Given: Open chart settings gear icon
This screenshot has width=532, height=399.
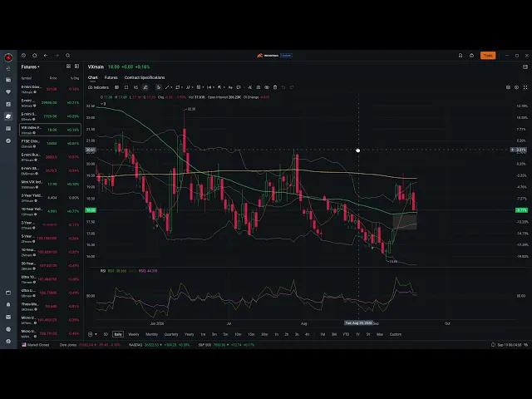Looking at the screenshot, I should click(x=516, y=87).
